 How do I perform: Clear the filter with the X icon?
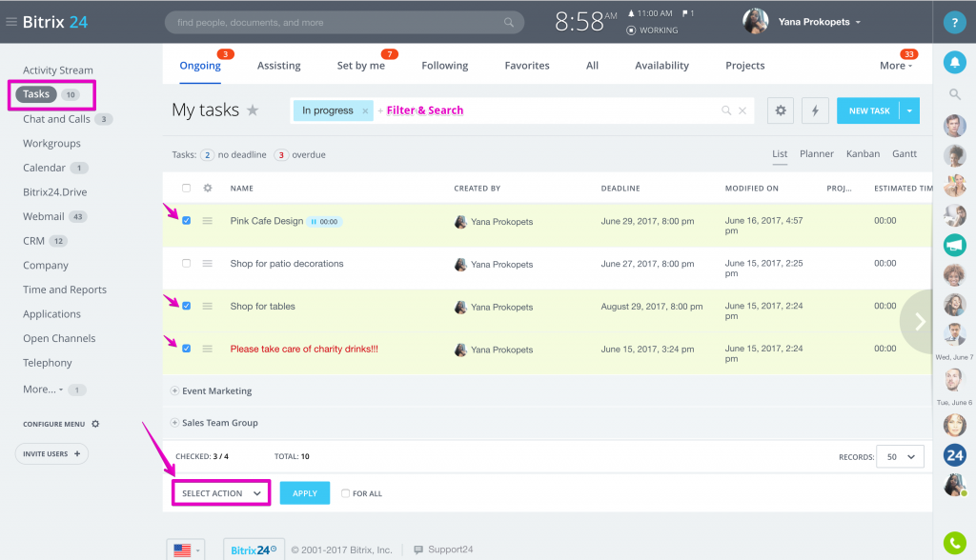tap(742, 110)
